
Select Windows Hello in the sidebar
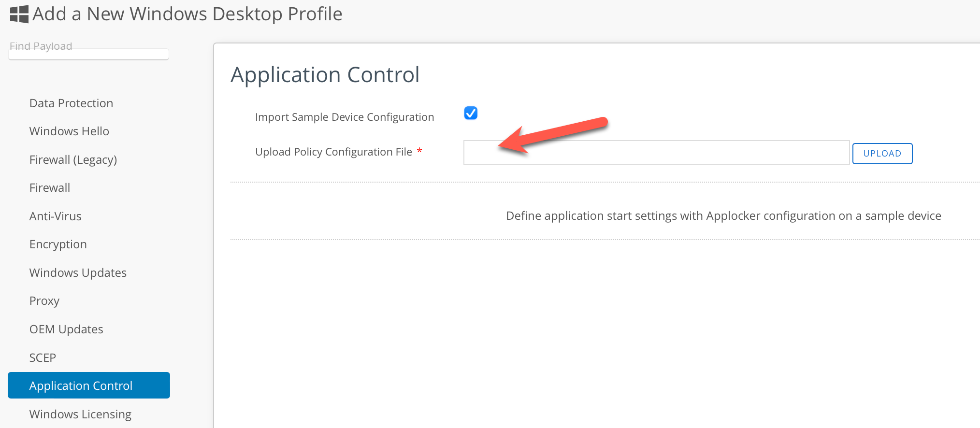[69, 131]
